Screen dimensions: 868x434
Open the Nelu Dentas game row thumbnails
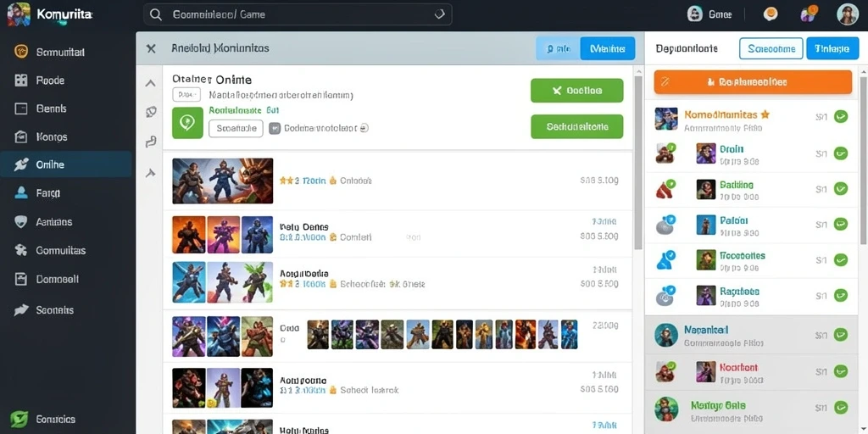pos(223,235)
